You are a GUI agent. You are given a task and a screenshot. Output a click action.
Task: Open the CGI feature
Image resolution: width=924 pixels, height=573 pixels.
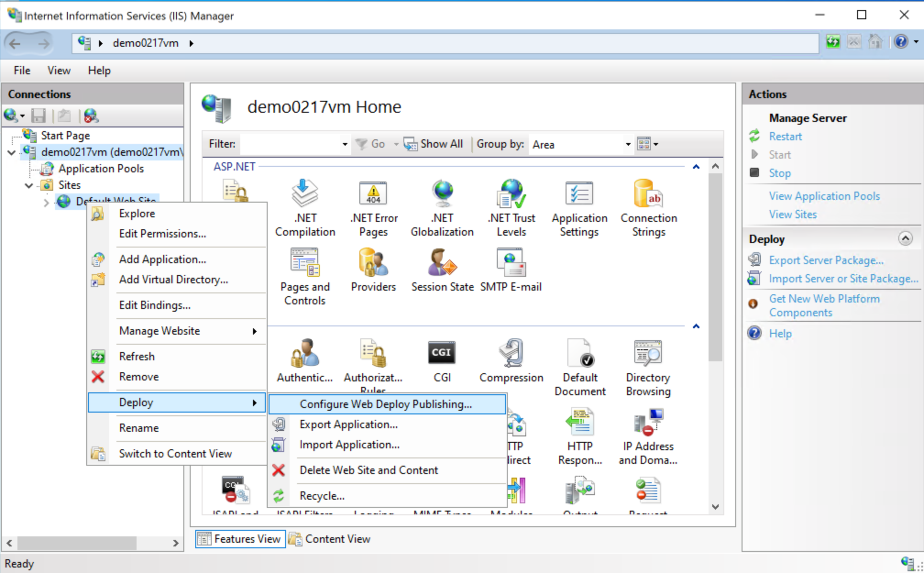click(441, 362)
